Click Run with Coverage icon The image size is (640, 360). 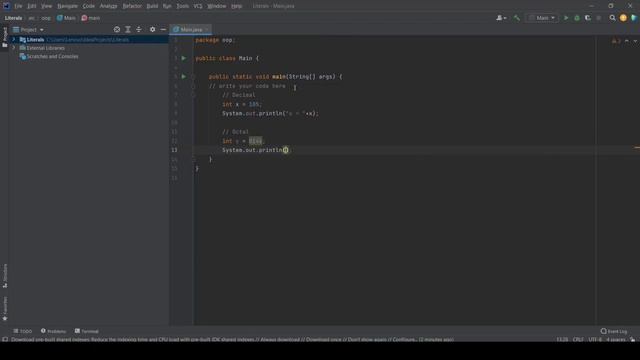(588, 18)
